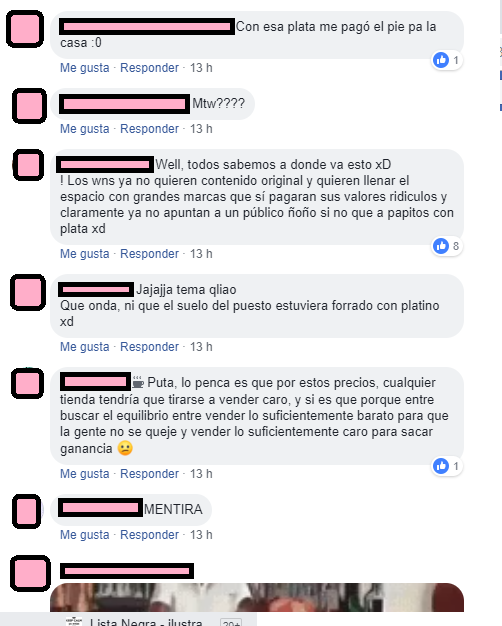
Task: Click coffee cup emoji in 'Puta, lo penca' comment
Action: 138,382
